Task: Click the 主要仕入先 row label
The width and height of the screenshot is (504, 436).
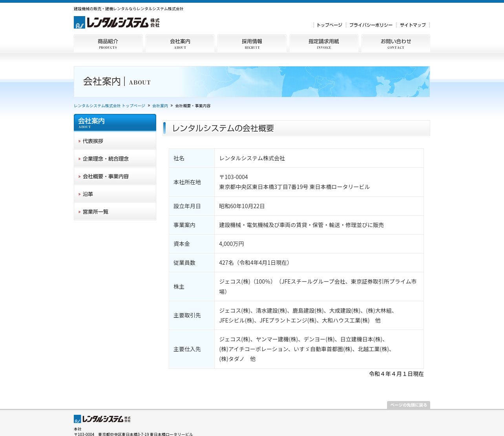Action: point(187,349)
